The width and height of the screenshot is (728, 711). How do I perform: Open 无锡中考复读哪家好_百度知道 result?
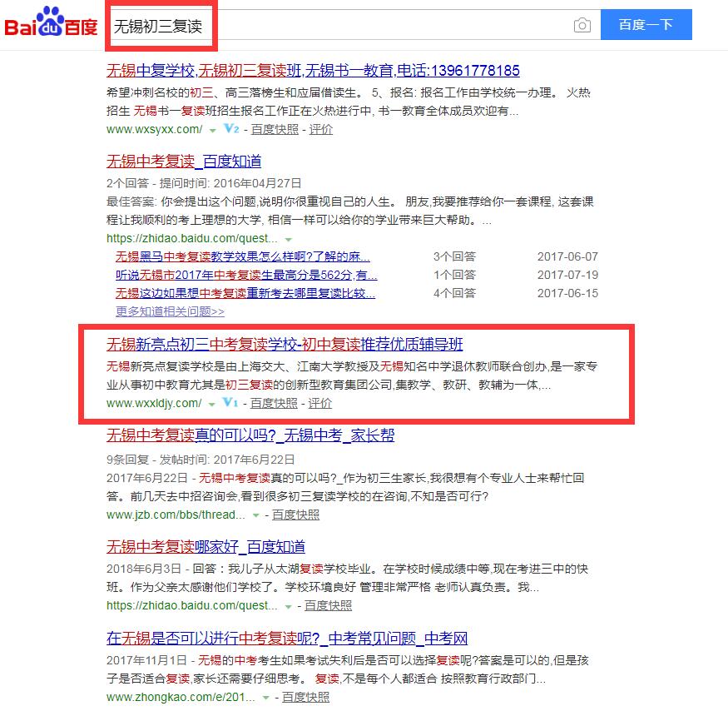coord(206,547)
